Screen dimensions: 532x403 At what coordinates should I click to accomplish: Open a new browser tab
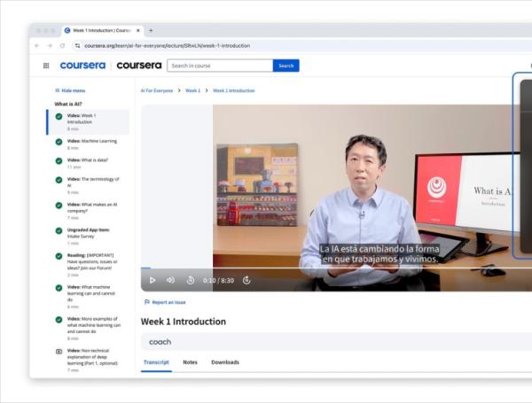(151, 30)
